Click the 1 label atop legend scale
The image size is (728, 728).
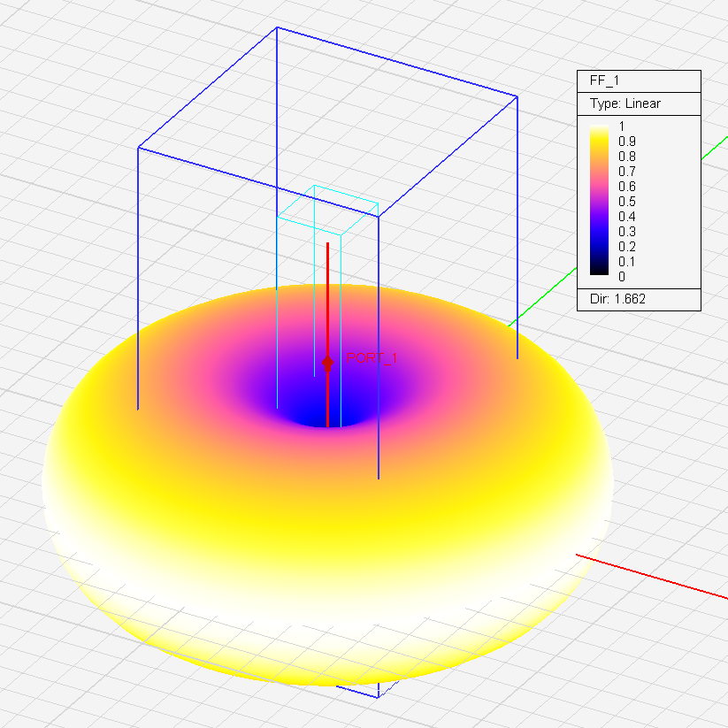click(623, 126)
